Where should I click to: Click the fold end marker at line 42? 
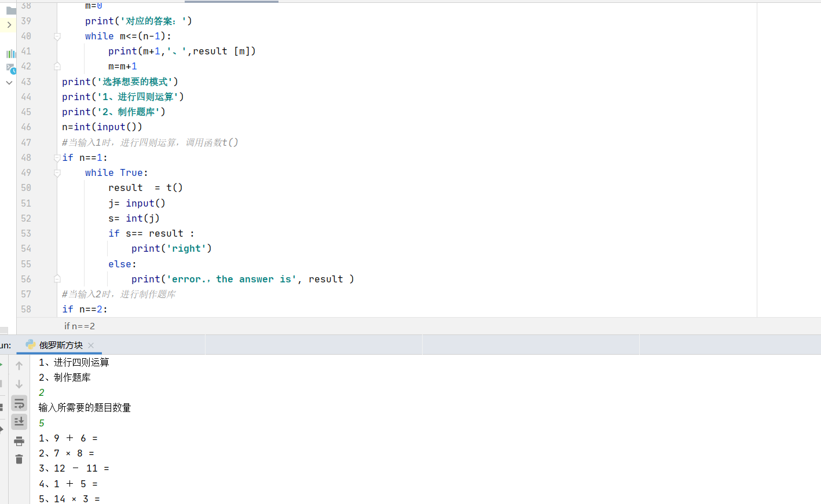click(x=57, y=67)
